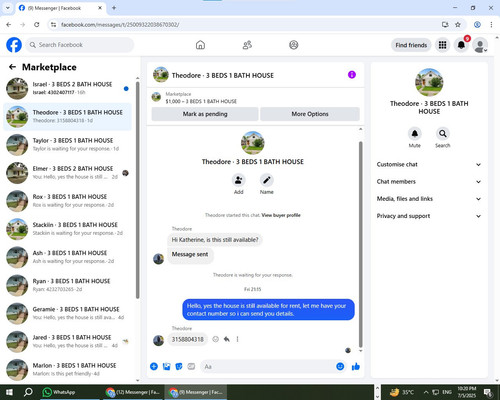Image resolution: width=500 pixels, height=400 pixels.
Task: Click the browser address bar URL
Action: coord(120,25)
